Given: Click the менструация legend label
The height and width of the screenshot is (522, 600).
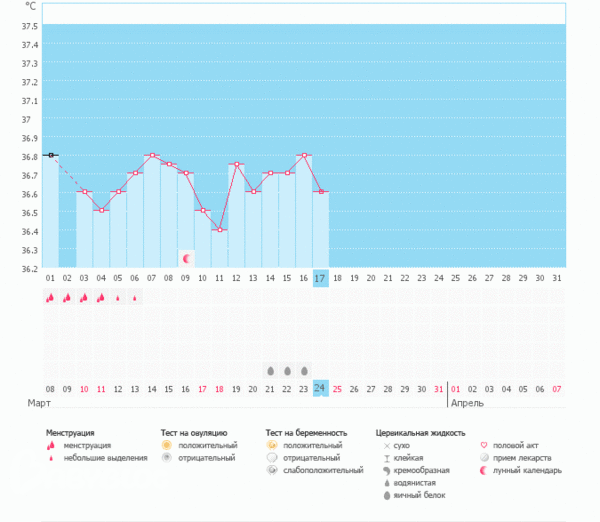Looking at the screenshot, I should (x=87, y=445).
